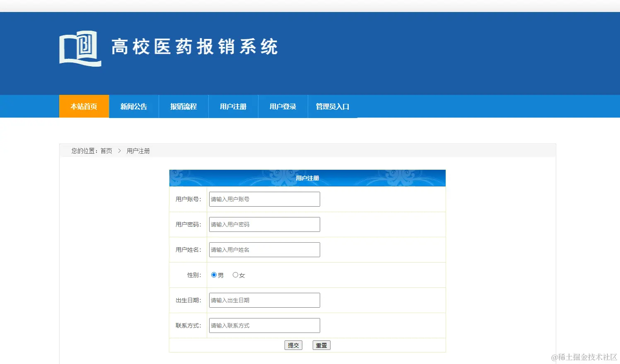The width and height of the screenshot is (620, 364).
Task: Open the 本站首页 navigation tab
Action: click(84, 106)
